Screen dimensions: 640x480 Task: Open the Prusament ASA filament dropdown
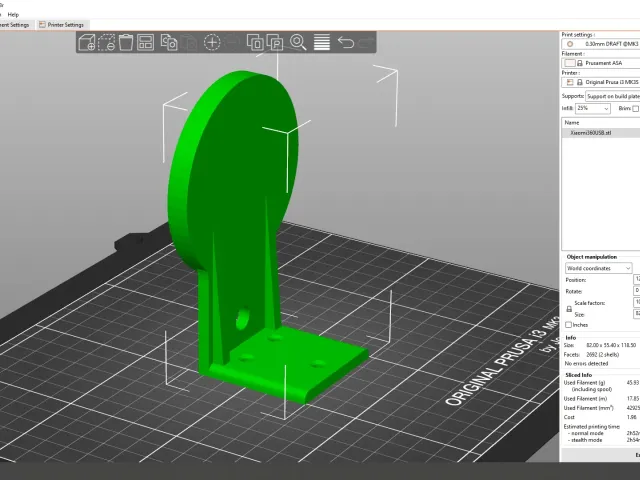click(x=601, y=63)
